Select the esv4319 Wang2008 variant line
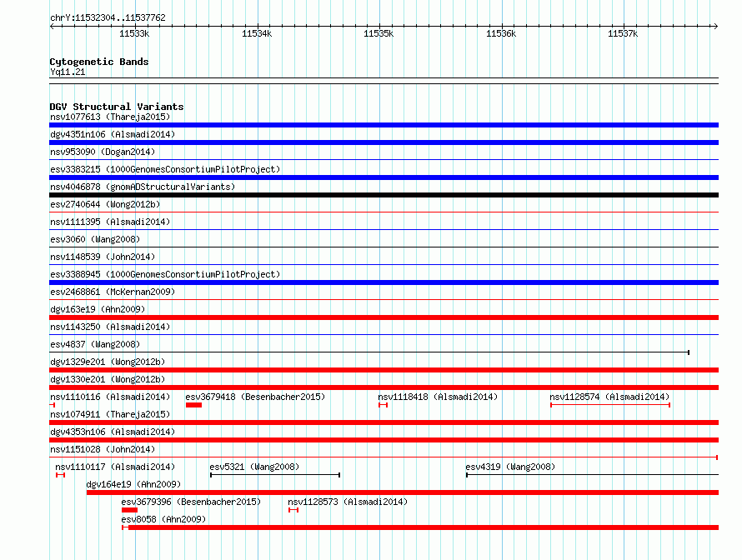Viewport: 742px width, 560px height. pyautogui.click(x=592, y=475)
